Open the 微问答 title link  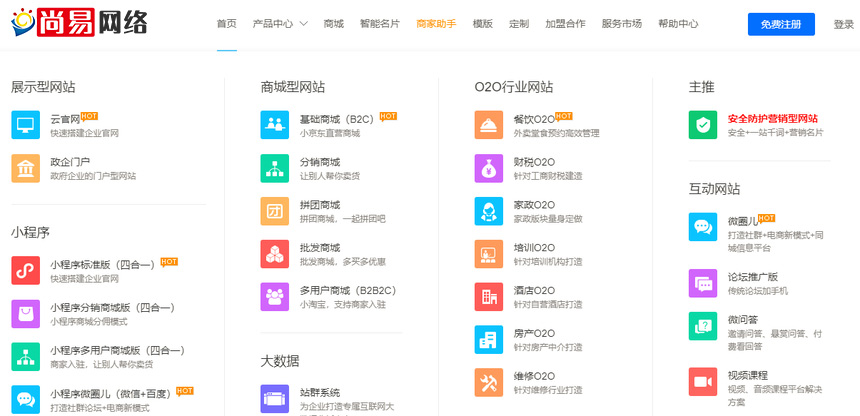click(743, 319)
